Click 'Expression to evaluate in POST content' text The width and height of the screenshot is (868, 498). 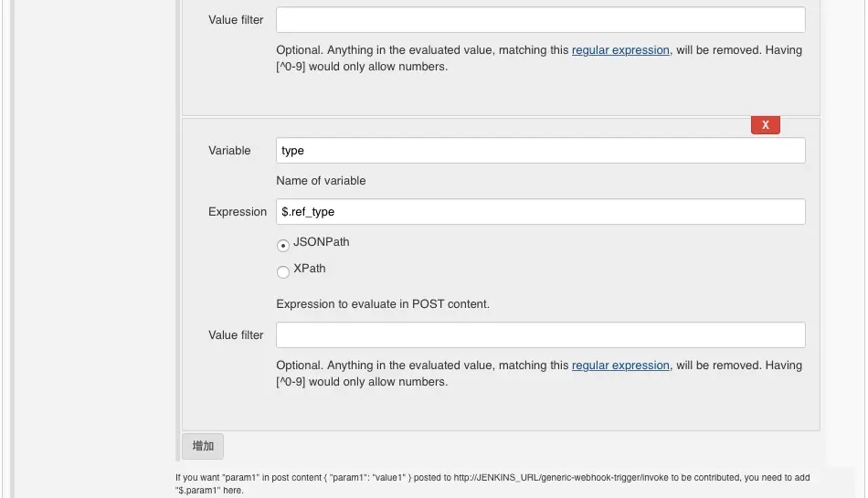click(x=383, y=304)
